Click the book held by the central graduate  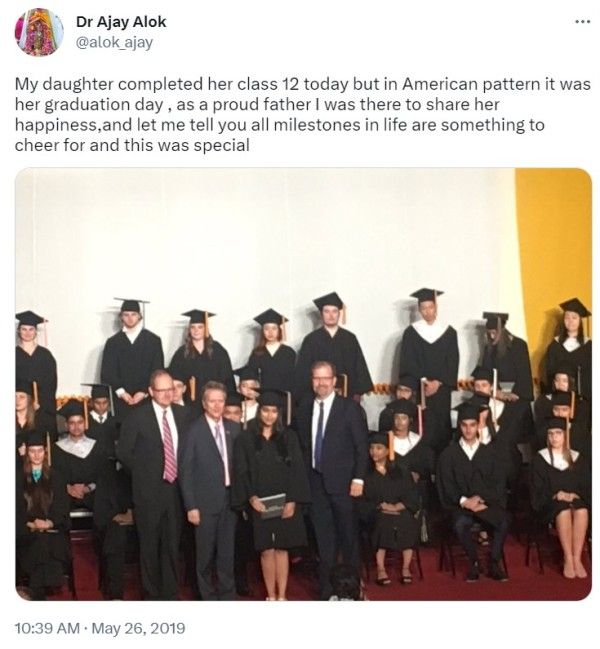[272, 506]
